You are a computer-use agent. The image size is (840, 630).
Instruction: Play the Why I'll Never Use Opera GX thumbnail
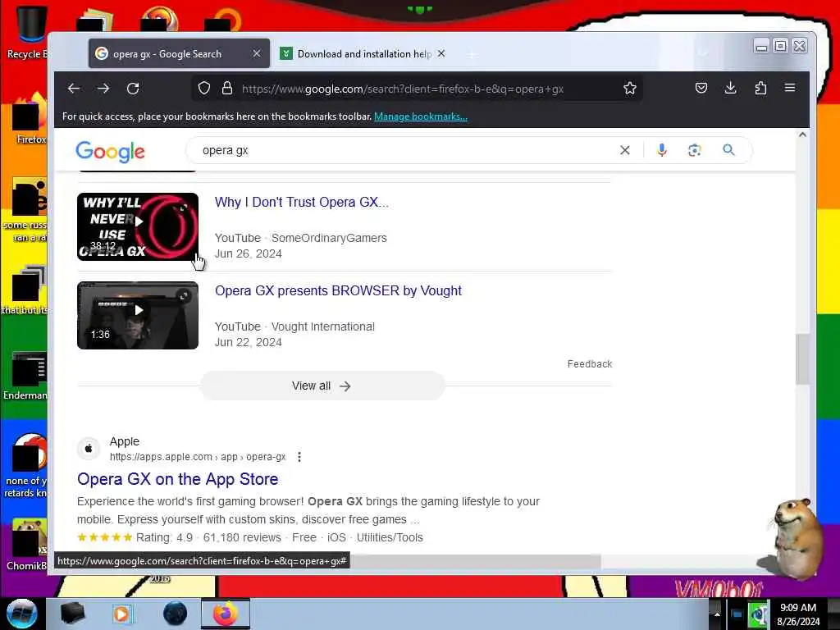tap(138, 226)
